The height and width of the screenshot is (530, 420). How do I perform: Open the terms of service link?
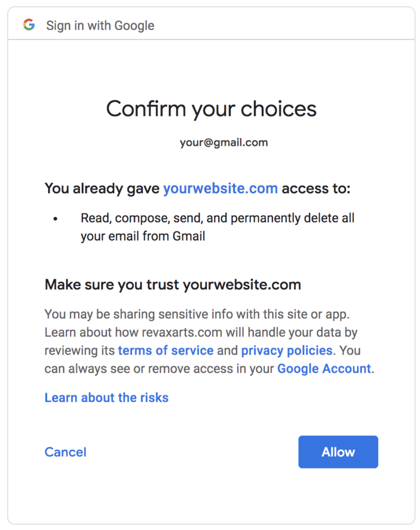pyautogui.click(x=166, y=350)
